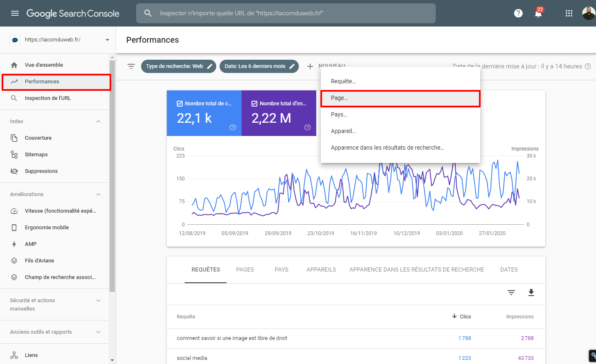Switch to the PAYS tab
Screen dimensions: 596x364
coord(281,269)
